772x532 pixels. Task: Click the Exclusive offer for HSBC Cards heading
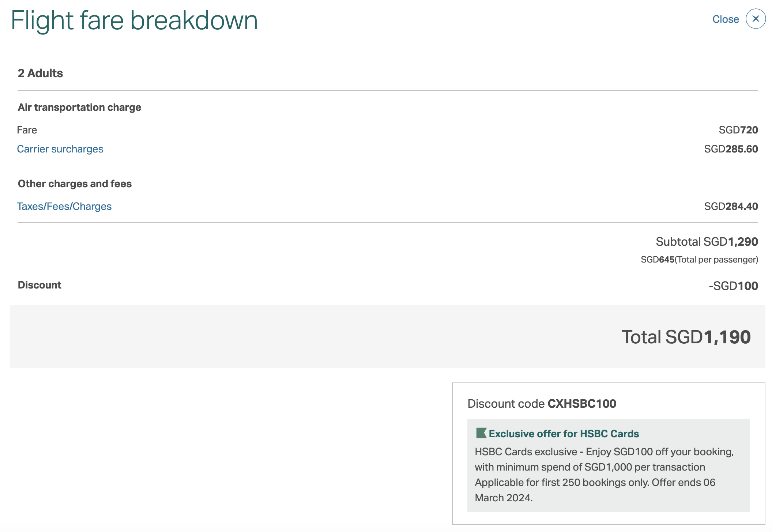564,434
